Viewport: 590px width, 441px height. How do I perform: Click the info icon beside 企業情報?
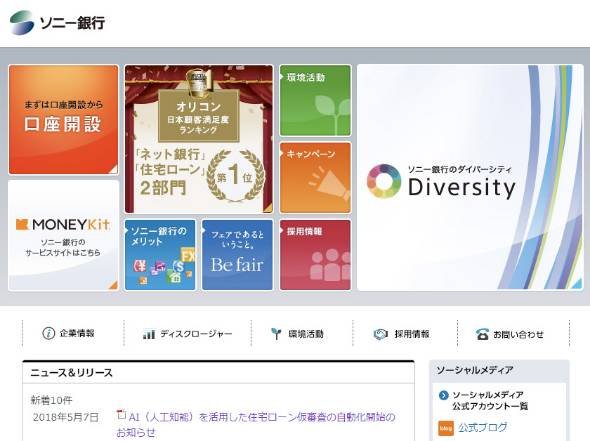coord(49,333)
